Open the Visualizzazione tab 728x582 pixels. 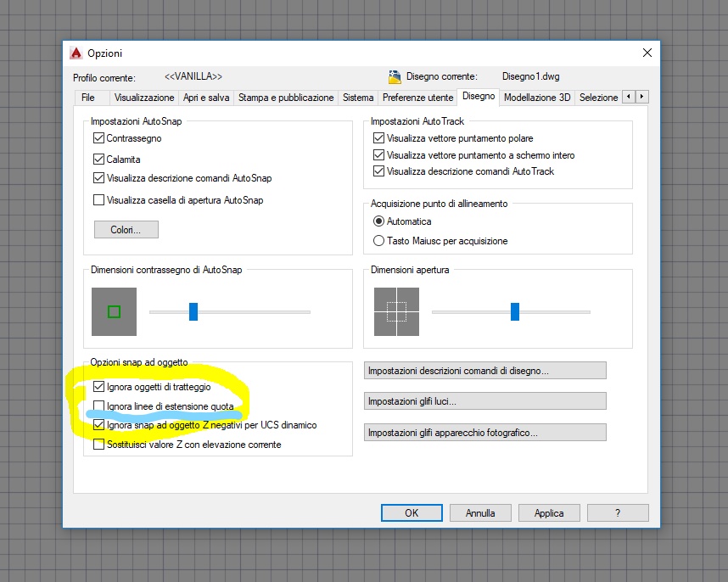click(144, 98)
